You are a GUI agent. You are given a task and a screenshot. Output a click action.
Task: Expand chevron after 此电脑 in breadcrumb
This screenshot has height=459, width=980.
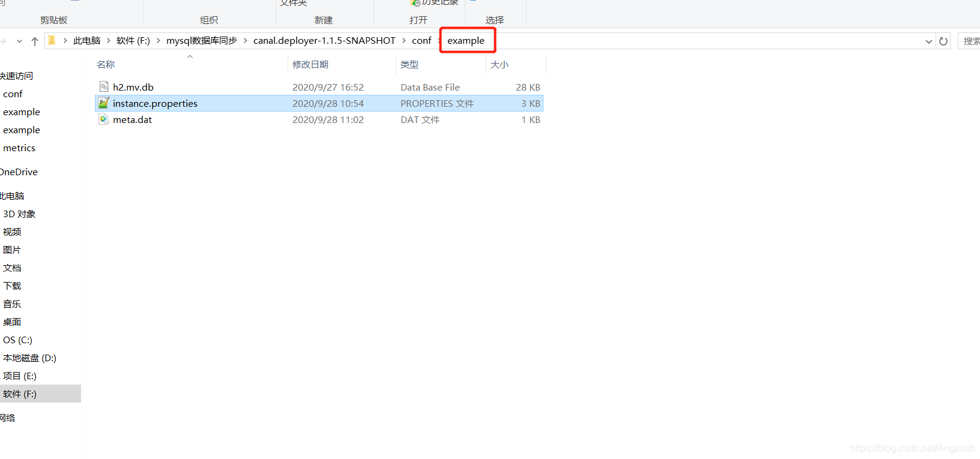point(109,41)
